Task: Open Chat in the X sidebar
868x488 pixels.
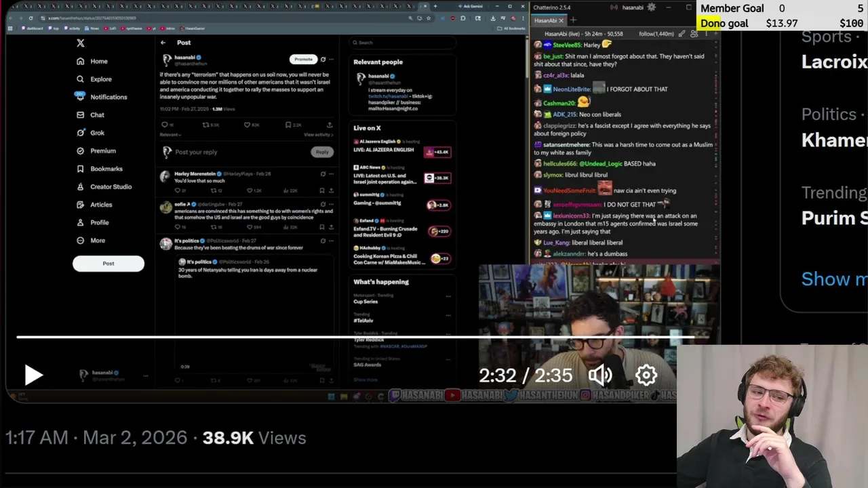Action: coord(91,115)
